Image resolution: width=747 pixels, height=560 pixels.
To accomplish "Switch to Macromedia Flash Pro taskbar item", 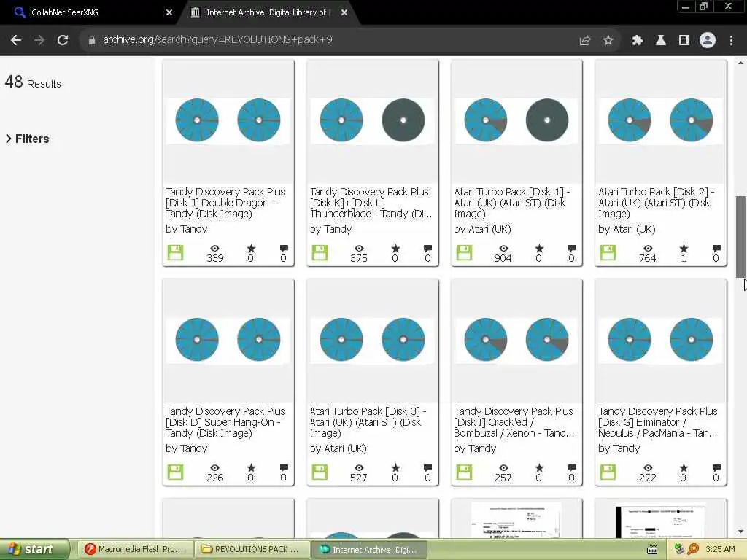I will pos(135,550).
